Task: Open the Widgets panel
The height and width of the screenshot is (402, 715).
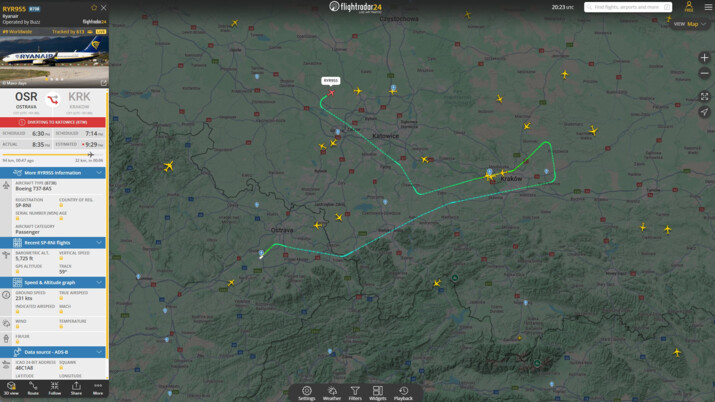Action: [x=378, y=393]
